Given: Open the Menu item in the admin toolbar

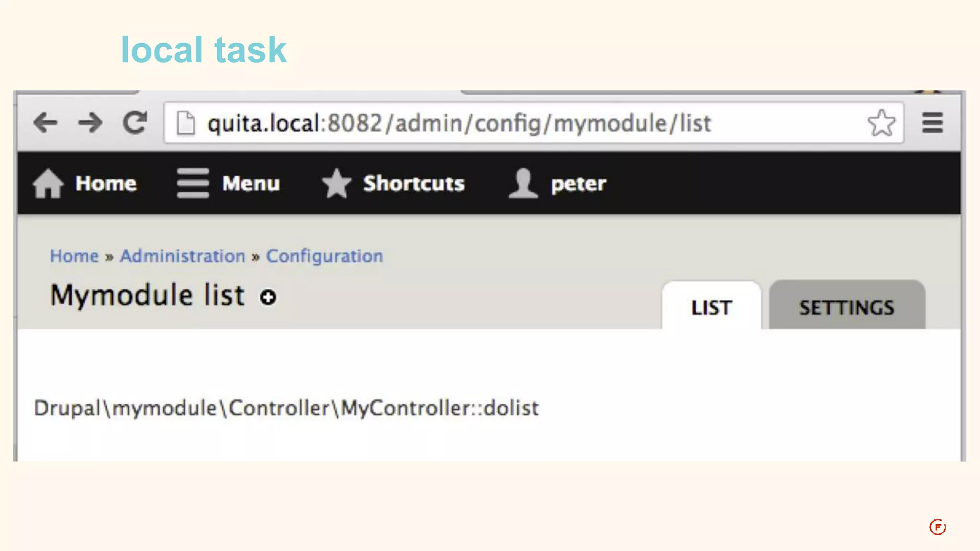Looking at the screenshot, I should point(228,183).
